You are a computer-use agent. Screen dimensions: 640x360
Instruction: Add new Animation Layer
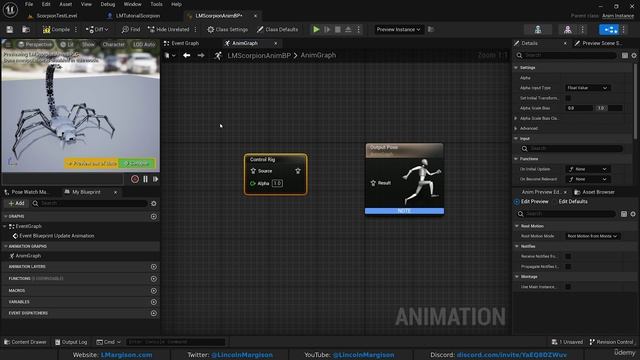click(153, 267)
